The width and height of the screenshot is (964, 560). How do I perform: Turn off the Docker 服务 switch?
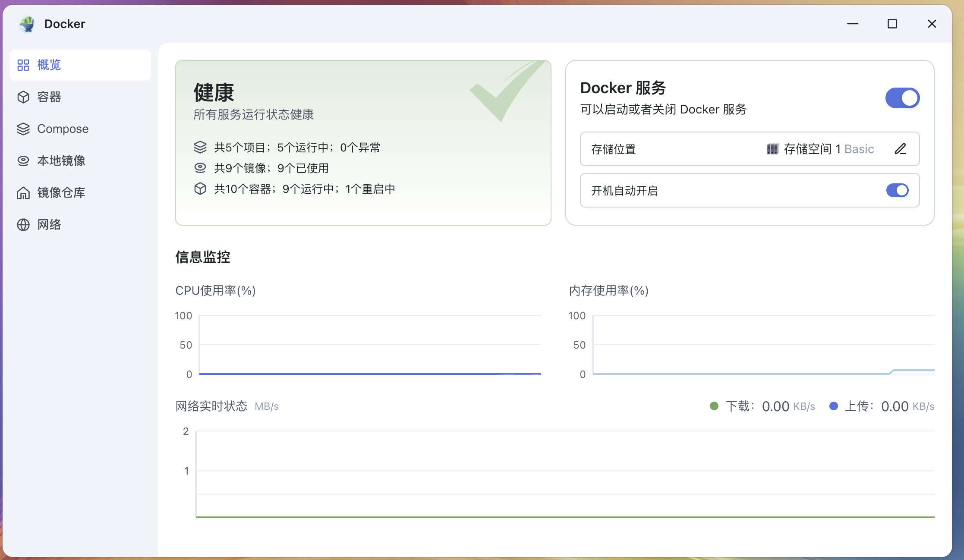[x=902, y=98]
